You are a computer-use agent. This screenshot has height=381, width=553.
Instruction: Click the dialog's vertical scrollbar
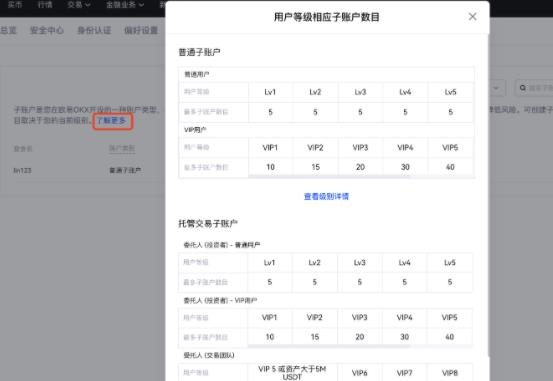[488, 194]
